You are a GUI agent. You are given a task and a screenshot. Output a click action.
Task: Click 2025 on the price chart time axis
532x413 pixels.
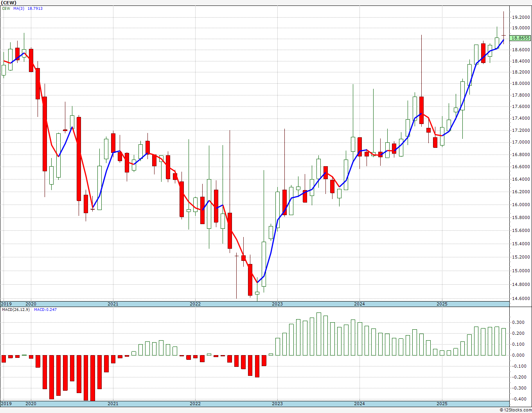tap(442, 304)
